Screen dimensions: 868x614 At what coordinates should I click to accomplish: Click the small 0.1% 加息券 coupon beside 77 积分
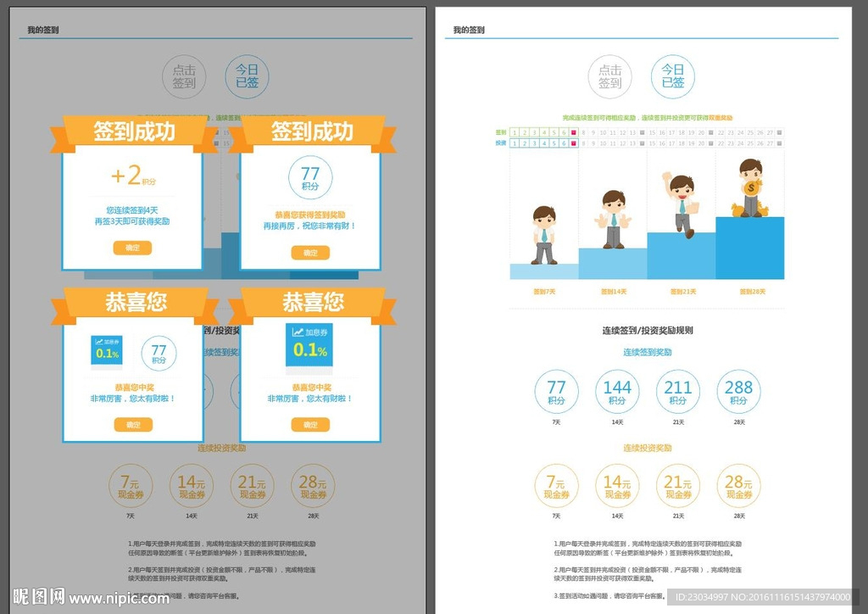[106, 350]
